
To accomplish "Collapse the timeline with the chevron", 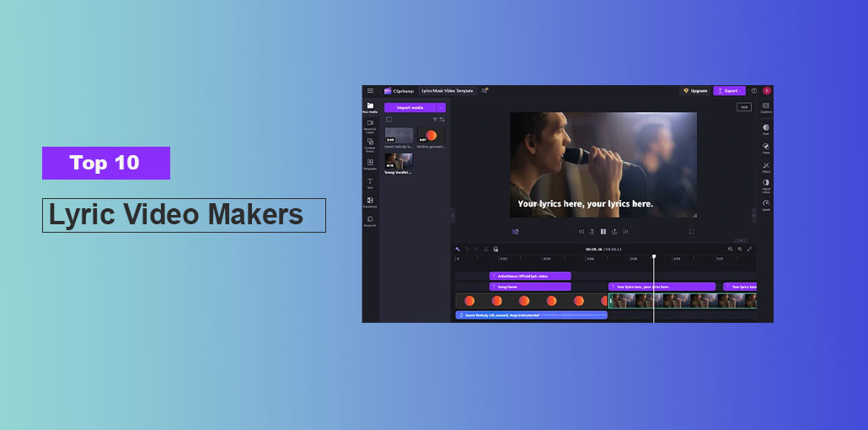I will pyautogui.click(x=740, y=240).
